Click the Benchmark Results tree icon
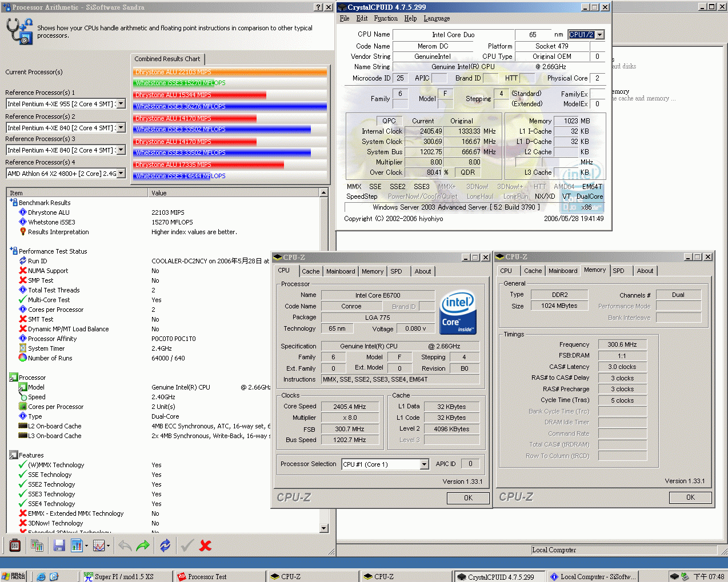The image size is (728, 582). pyautogui.click(x=14, y=202)
